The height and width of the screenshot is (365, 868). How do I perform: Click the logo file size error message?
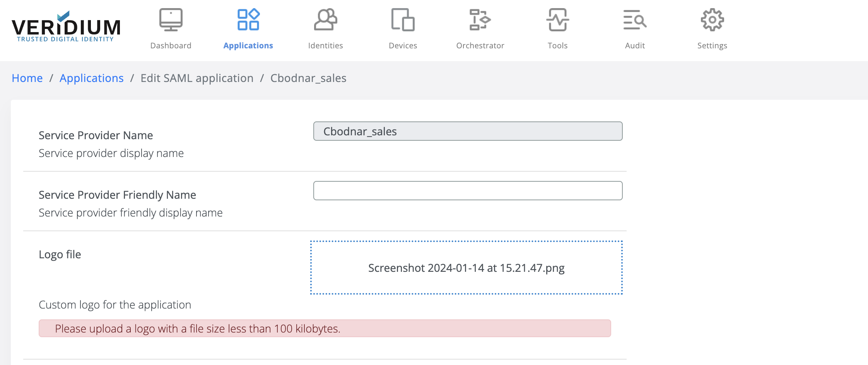(x=325, y=329)
